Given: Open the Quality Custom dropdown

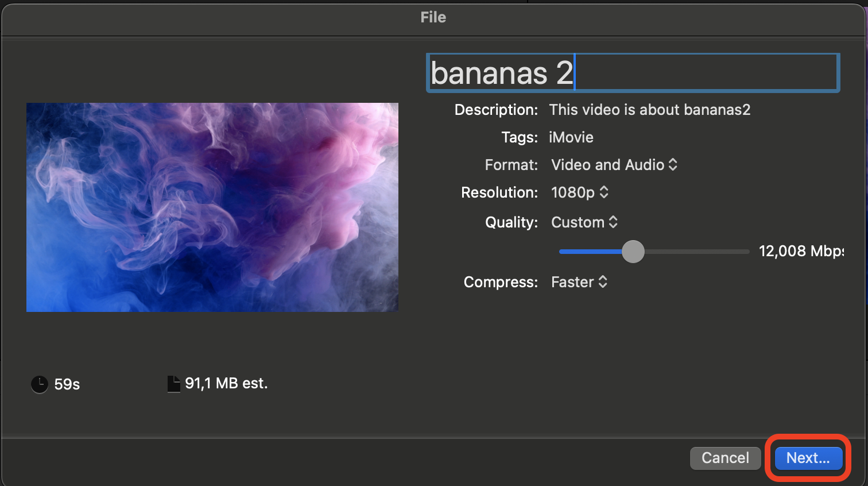Looking at the screenshot, I should click(x=584, y=222).
